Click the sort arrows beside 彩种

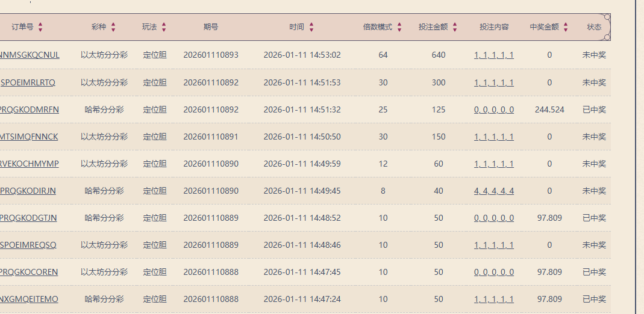[113, 27]
